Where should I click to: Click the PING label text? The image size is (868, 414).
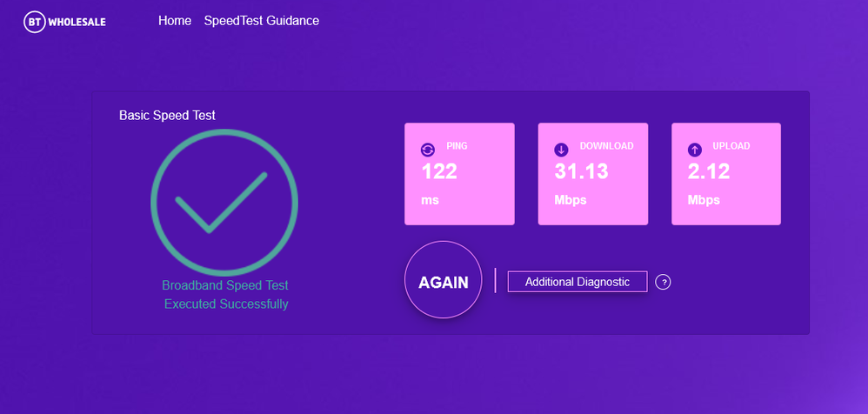click(457, 146)
